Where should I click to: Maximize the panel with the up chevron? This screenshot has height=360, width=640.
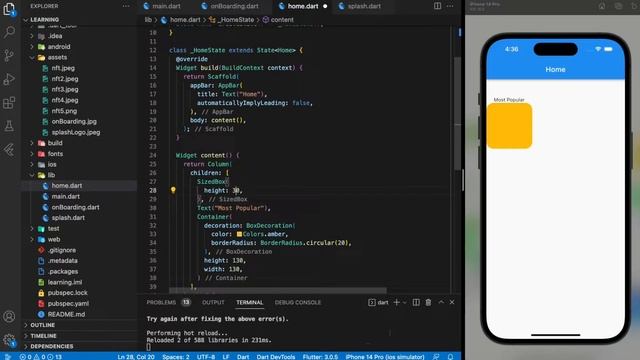click(441, 302)
